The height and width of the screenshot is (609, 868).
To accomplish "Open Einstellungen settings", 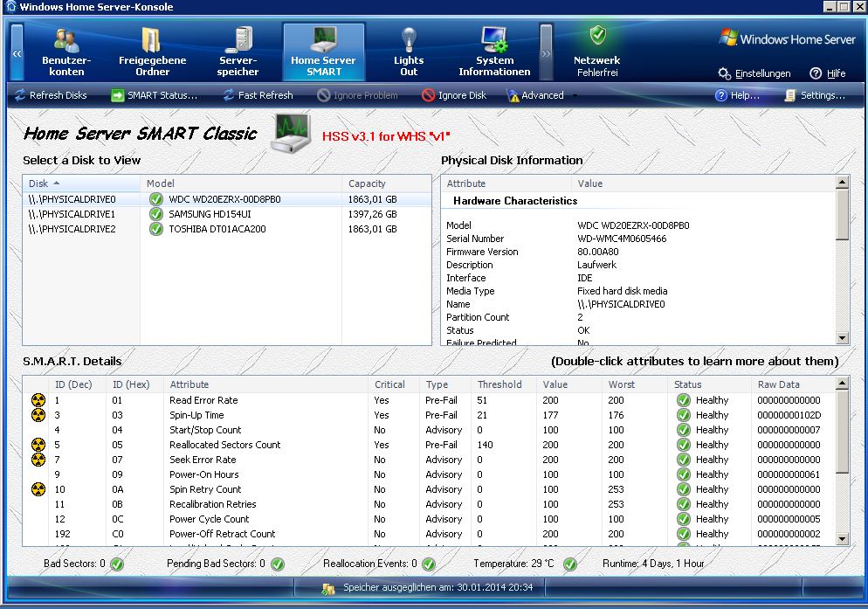I will coord(754,73).
